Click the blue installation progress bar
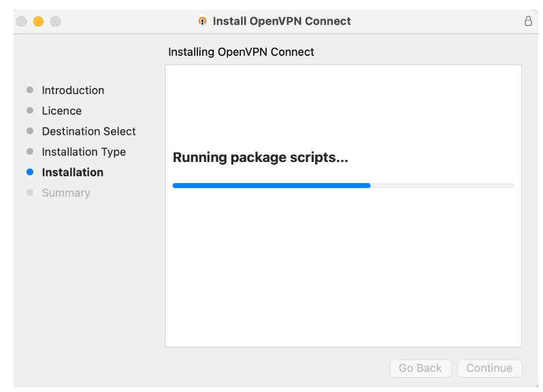543x392 pixels. (x=272, y=185)
